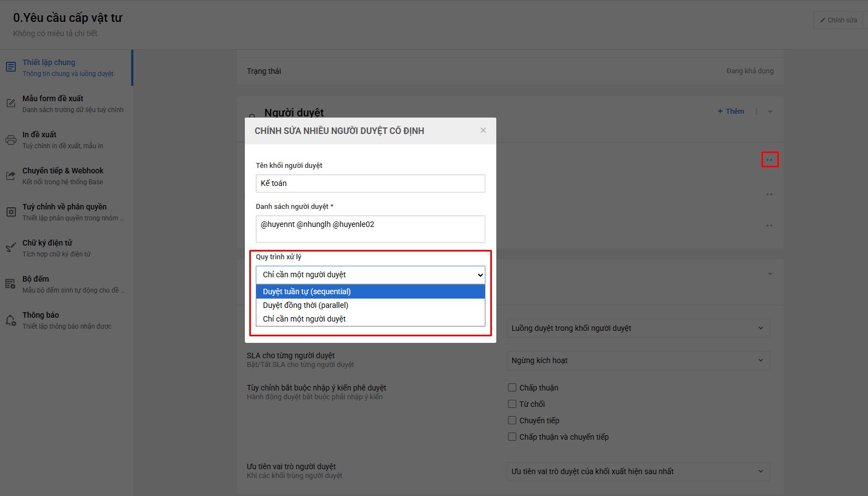Click Chuyển tiếp & Webhook share icon
The width and height of the screenshot is (868, 496).
coord(11,176)
